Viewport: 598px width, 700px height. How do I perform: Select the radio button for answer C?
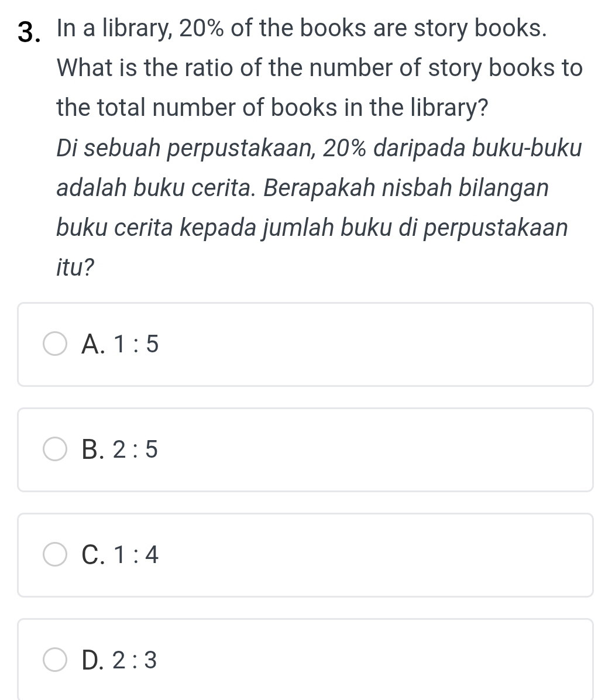[x=56, y=555]
